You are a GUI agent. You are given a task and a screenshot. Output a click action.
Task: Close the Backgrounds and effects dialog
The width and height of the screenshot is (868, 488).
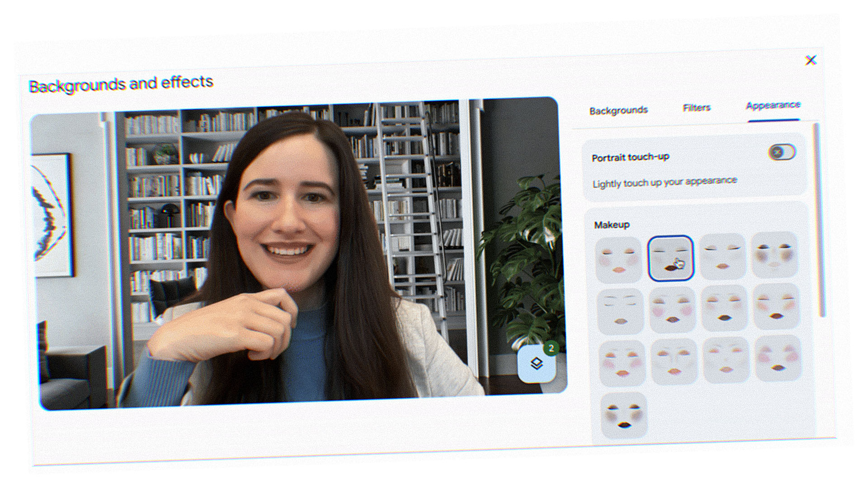[x=811, y=61]
